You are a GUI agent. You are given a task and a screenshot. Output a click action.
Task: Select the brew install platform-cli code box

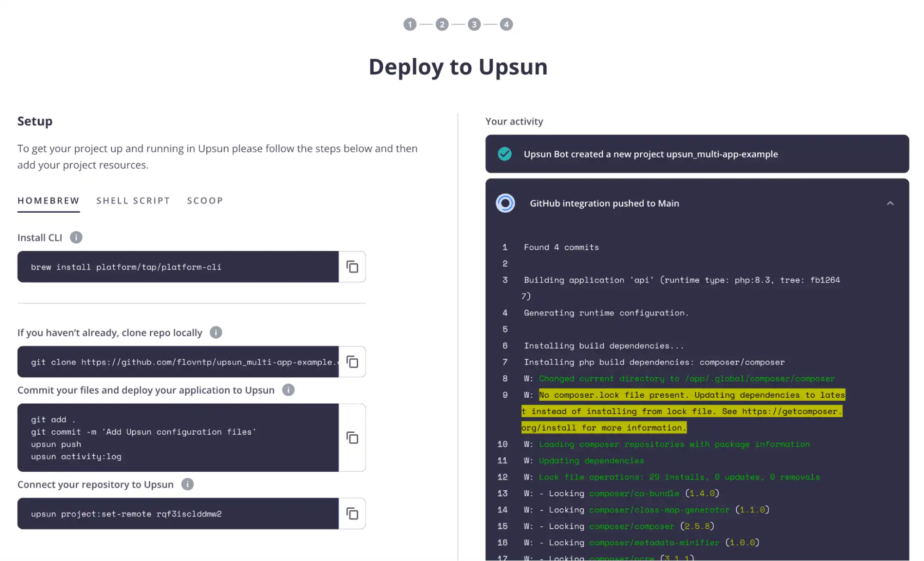click(x=178, y=267)
